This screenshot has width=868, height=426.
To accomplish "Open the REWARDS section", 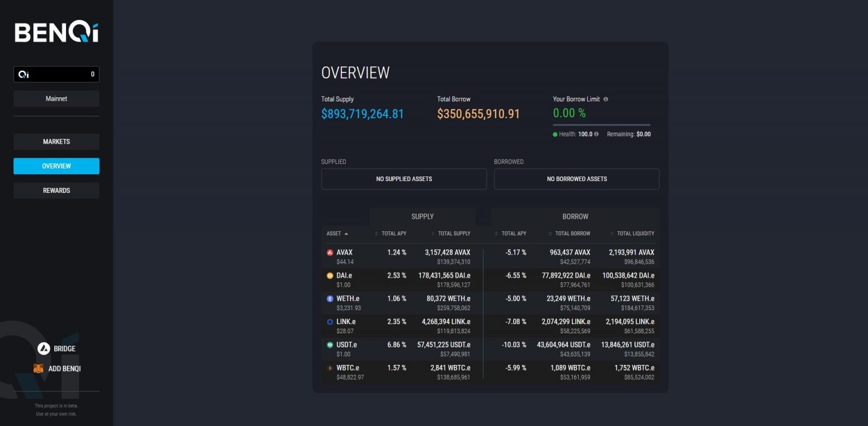I will [x=56, y=190].
